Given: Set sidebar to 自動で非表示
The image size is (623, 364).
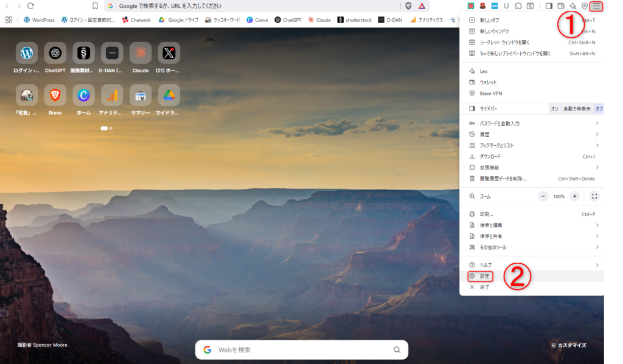Looking at the screenshot, I should pos(576,109).
